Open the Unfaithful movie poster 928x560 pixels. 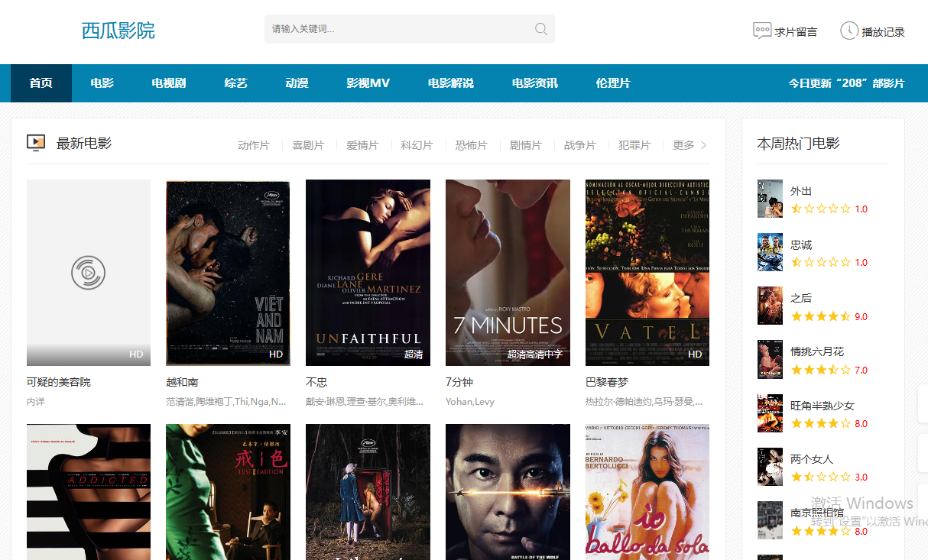(x=368, y=272)
